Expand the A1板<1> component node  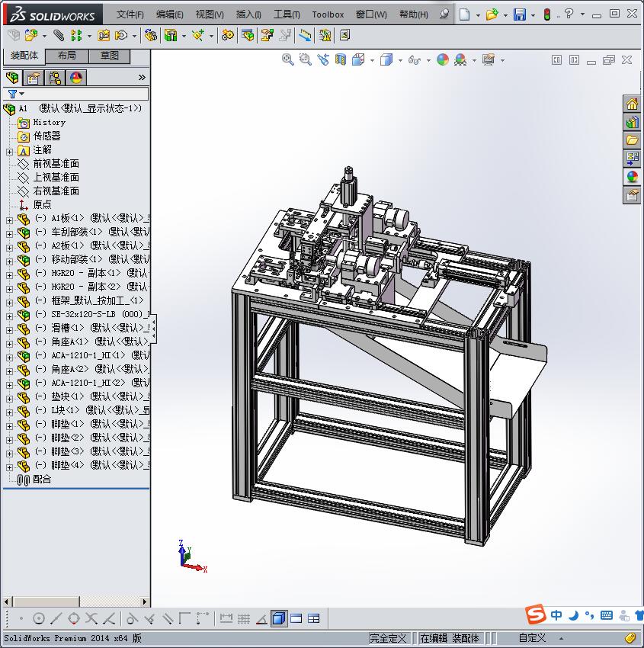coord(9,220)
